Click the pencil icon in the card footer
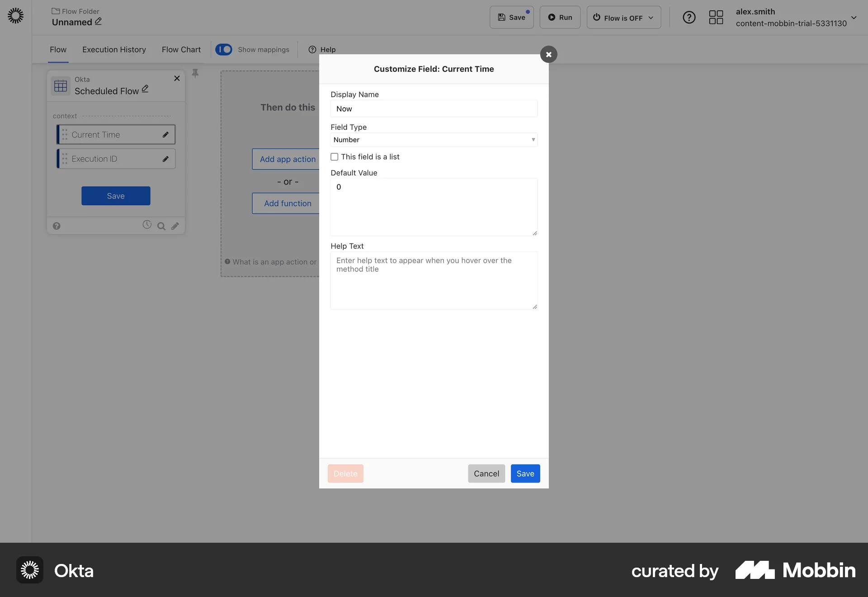Image resolution: width=868 pixels, height=597 pixels. click(176, 226)
